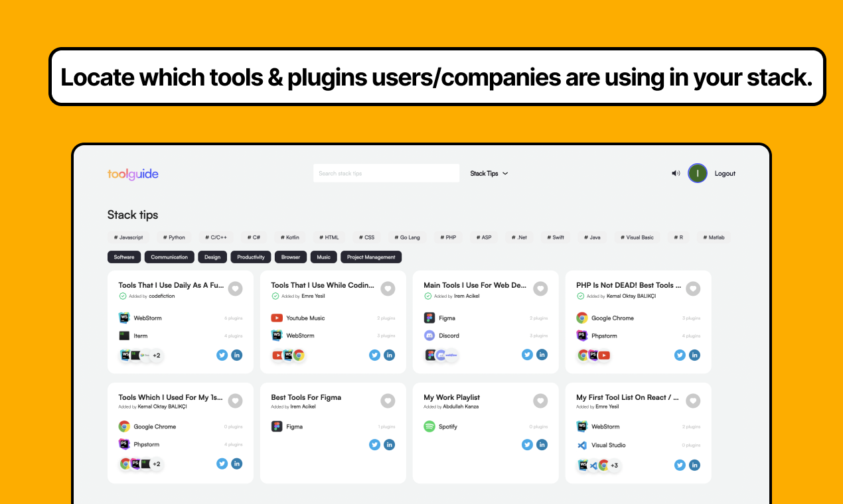Click the search stack tips field

(x=386, y=173)
